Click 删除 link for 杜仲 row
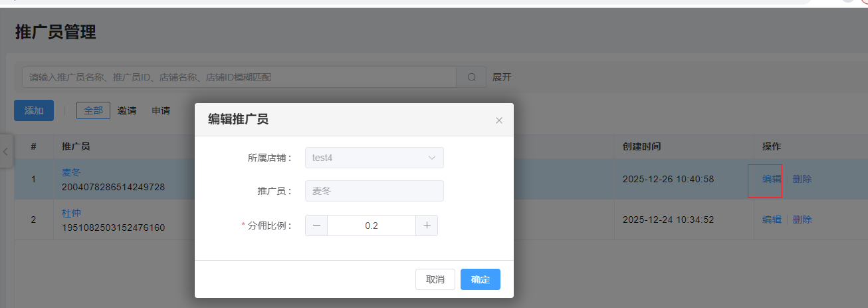Image resolution: width=868 pixels, height=308 pixels. pos(802,220)
